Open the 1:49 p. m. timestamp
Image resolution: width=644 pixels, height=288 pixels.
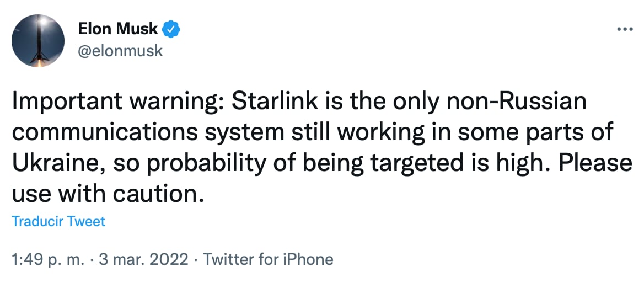point(47,259)
